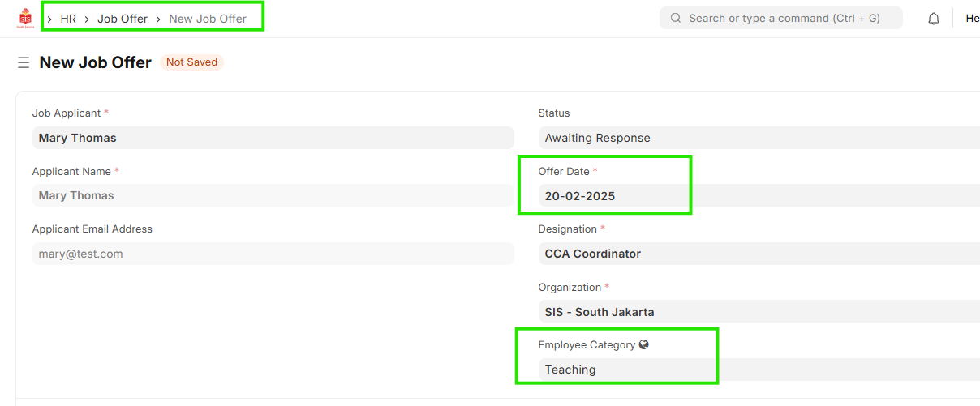Image resolution: width=980 pixels, height=406 pixels.
Task: Click New Job Offer breadcrumb item
Action: (x=208, y=19)
